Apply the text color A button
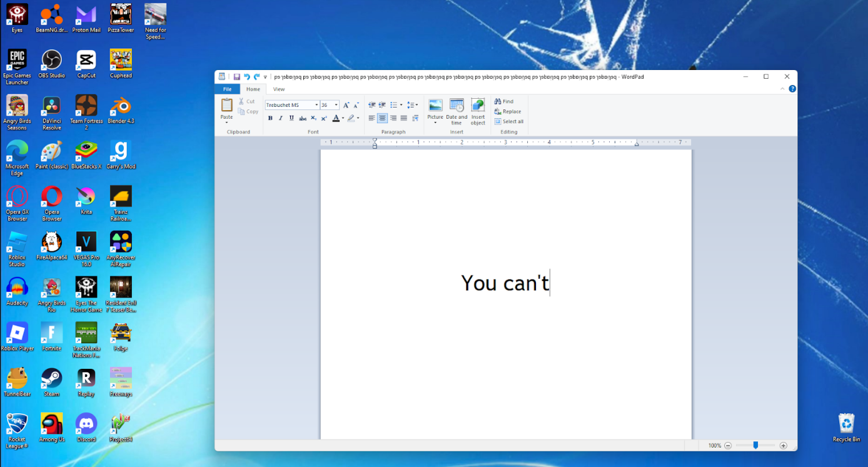This screenshot has width=868, height=467. coord(336,118)
